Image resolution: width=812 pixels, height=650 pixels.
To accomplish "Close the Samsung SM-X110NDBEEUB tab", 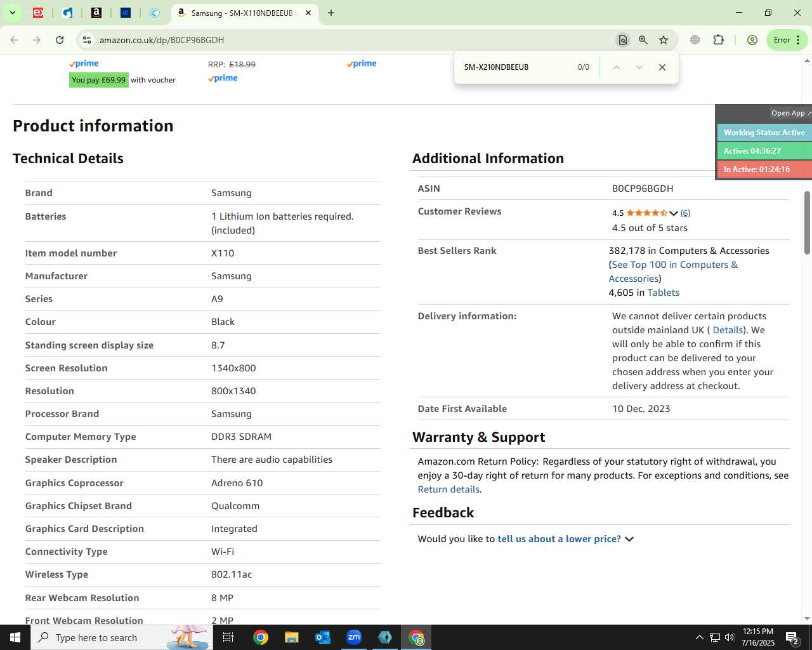I will [309, 13].
